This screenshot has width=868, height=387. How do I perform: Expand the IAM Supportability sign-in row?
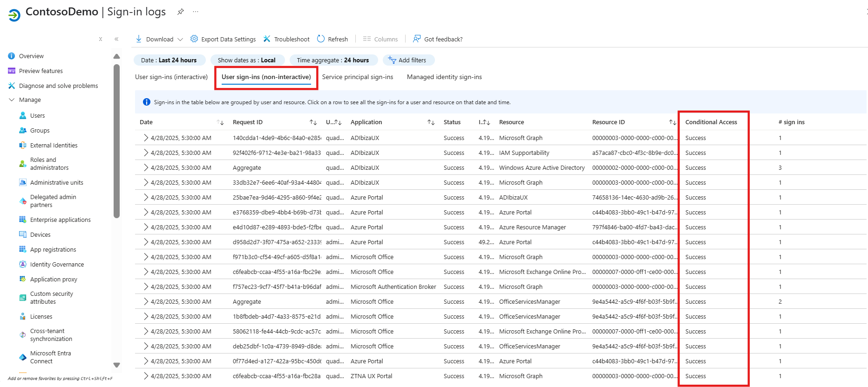coord(146,153)
